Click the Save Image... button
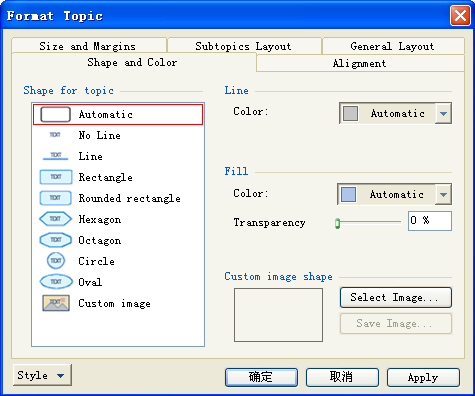Viewport: 475px width, 396px height. (x=396, y=323)
